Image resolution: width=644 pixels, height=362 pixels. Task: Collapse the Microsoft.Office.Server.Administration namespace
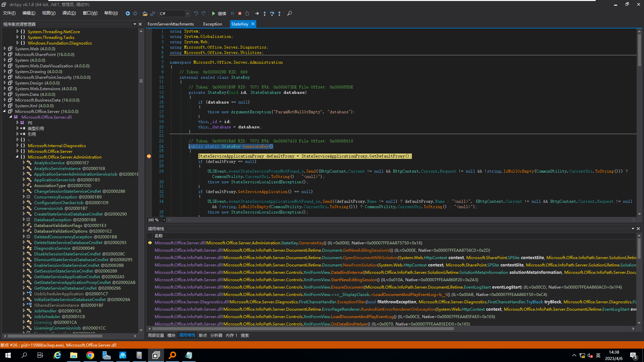click(x=17, y=157)
